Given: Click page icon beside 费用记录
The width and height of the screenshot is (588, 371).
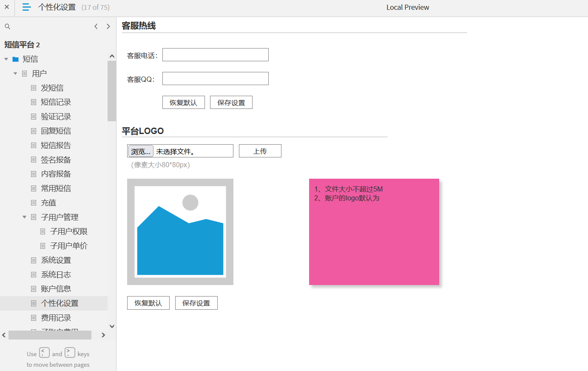Looking at the screenshot, I should 34,318.
